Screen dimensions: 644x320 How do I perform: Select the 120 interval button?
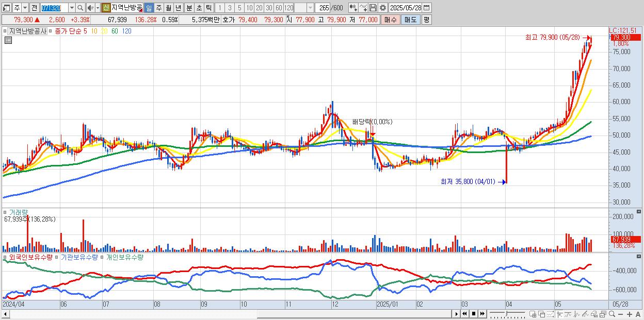pyautogui.click(x=288, y=8)
